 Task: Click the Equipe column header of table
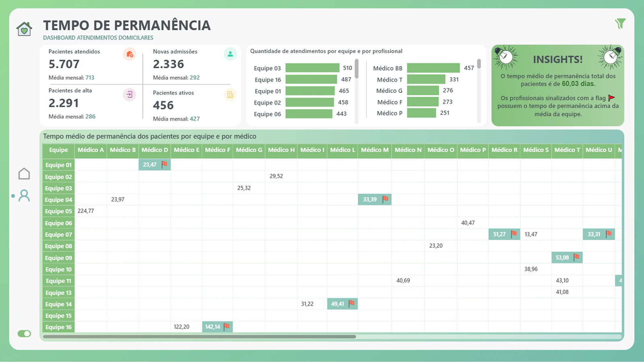(x=58, y=150)
